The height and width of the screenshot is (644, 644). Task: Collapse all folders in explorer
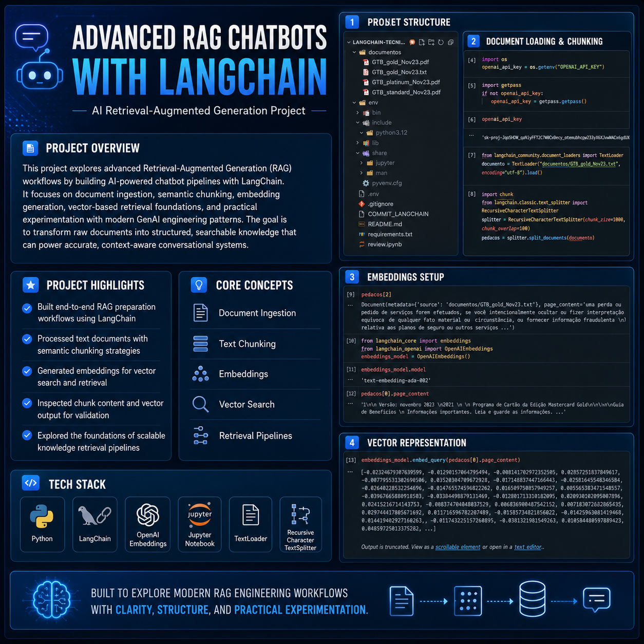(450, 42)
